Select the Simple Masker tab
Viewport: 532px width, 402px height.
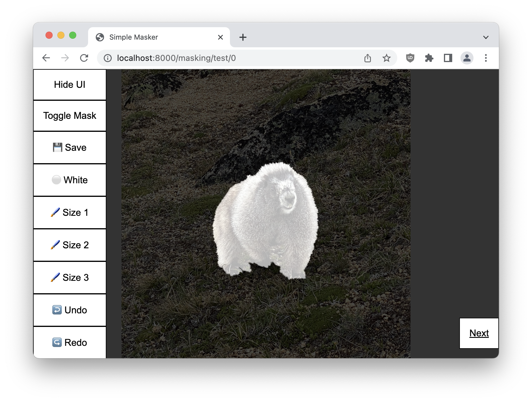159,37
